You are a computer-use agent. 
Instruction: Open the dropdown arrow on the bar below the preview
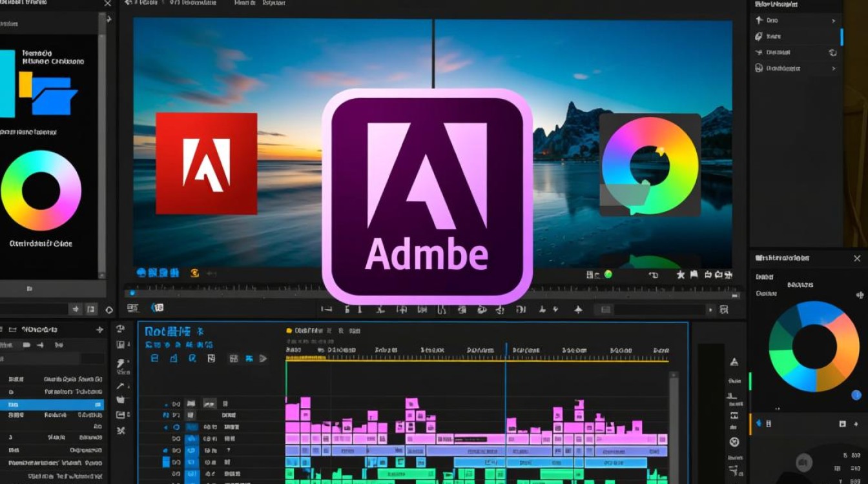(x=712, y=310)
